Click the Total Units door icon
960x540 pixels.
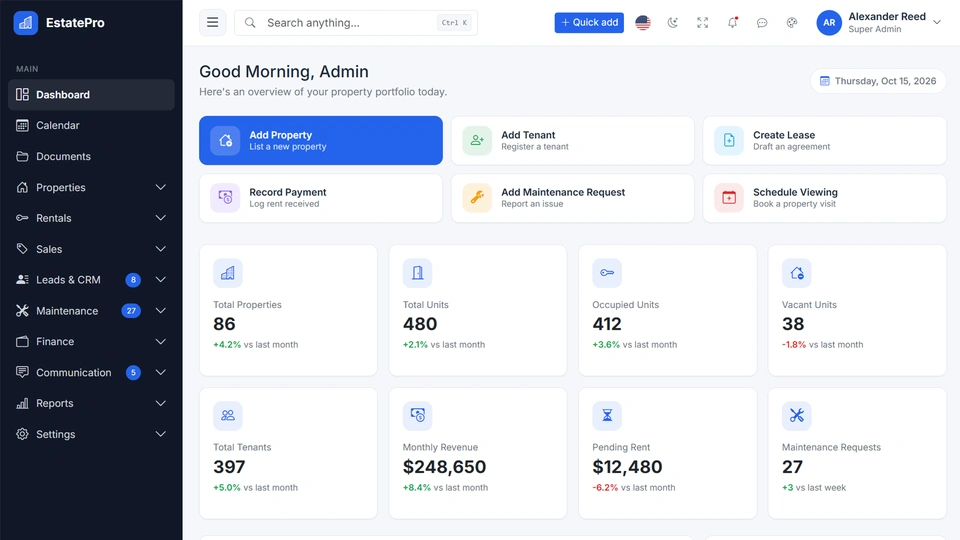click(x=418, y=273)
